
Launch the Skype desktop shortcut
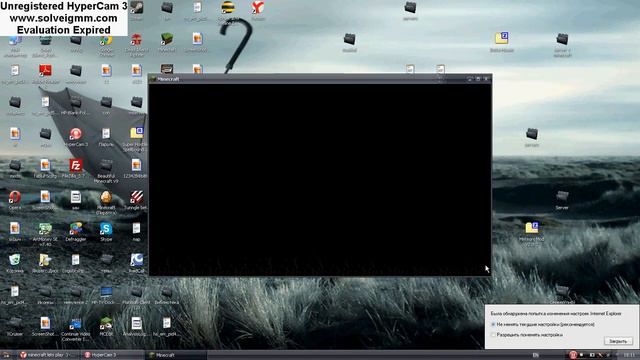coord(106,229)
